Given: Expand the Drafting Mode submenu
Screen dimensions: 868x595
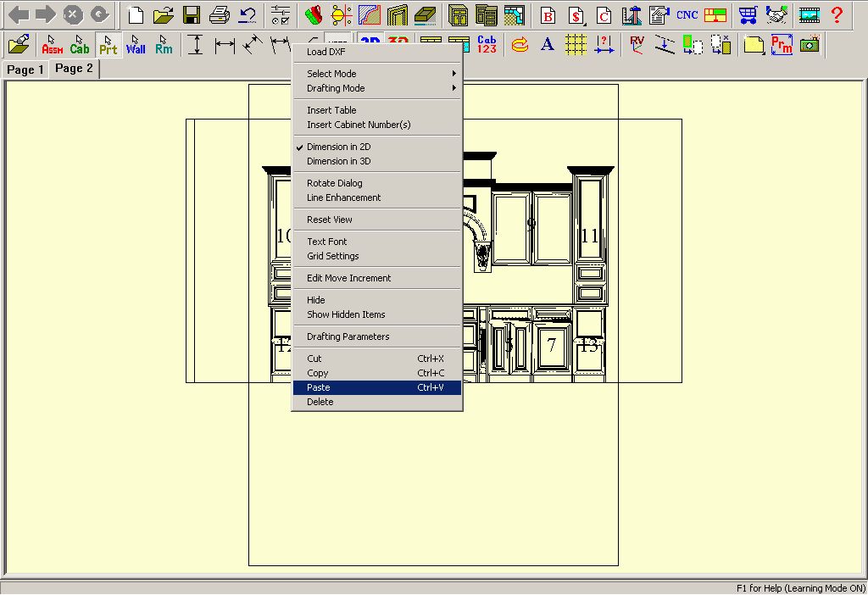Looking at the screenshot, I should coord(377,88).
